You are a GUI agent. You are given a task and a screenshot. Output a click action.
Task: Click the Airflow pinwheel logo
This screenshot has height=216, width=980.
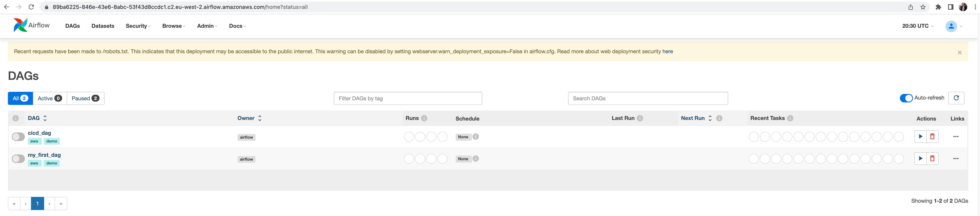[20, 25]
